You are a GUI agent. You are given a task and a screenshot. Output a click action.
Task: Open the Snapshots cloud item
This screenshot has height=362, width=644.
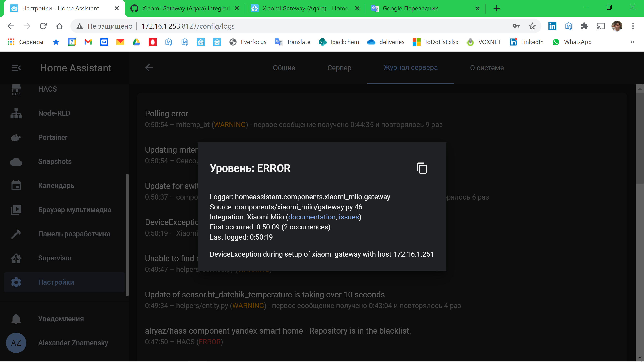(x=55, y=161)
